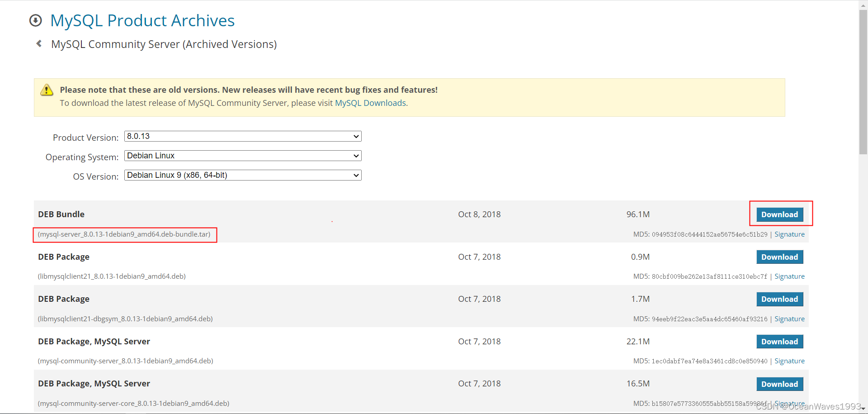This screenshot has width=868, height=414.
Task: Open the OS Version Debian Linux 9 dropdown
Action: pos(243,175)
